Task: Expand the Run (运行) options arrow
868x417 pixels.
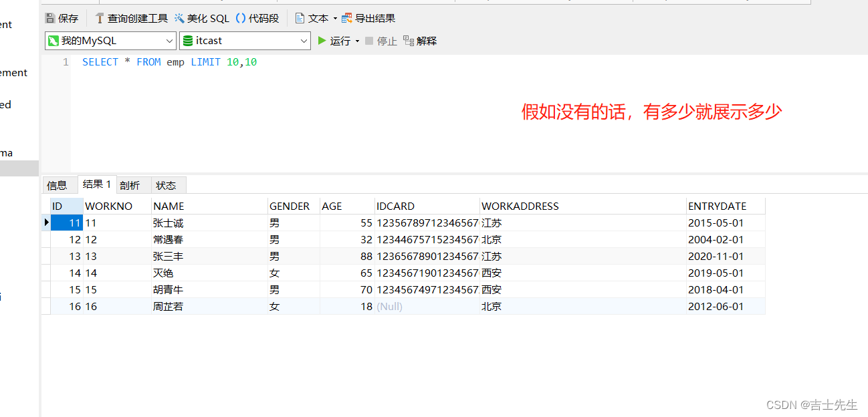Action: (x=357, y=41)
